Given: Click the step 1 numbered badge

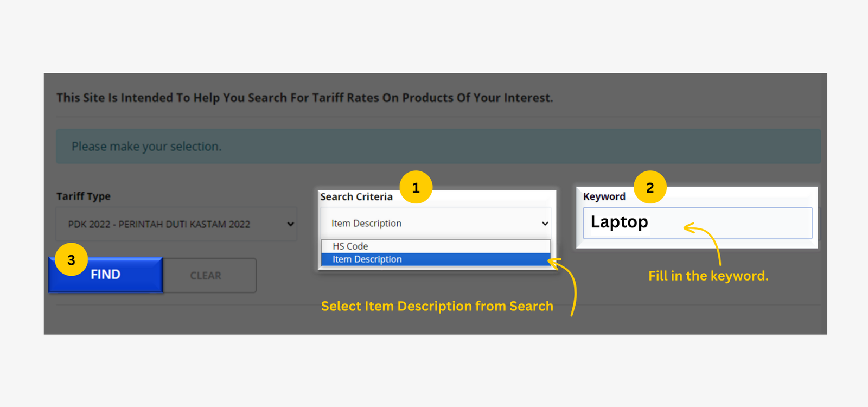Looking at the screenshot, I should point(416,188).
